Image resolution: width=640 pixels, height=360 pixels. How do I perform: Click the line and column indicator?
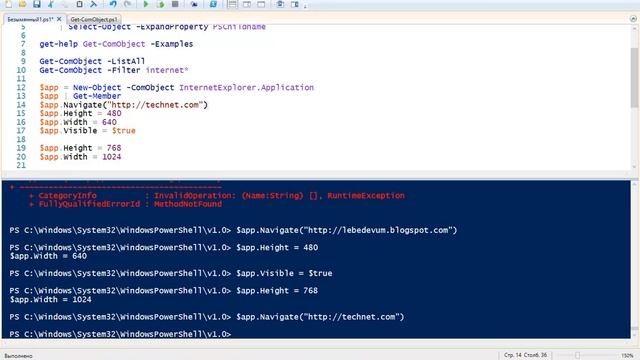525,355
